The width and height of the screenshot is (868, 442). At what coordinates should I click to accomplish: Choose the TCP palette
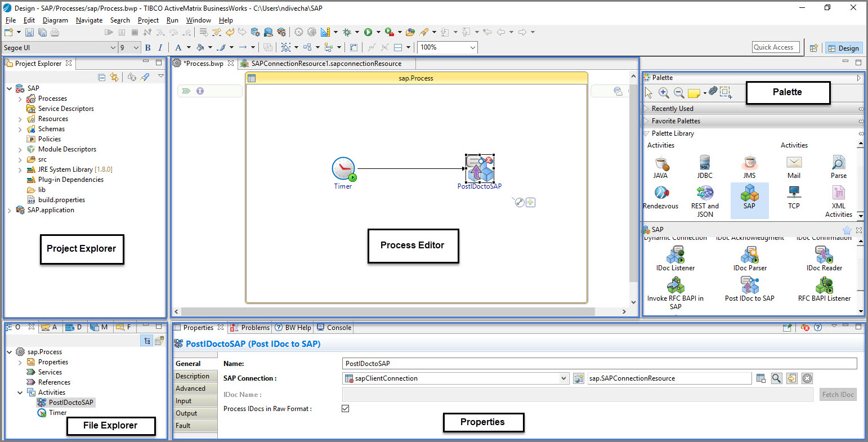[794, 198]
